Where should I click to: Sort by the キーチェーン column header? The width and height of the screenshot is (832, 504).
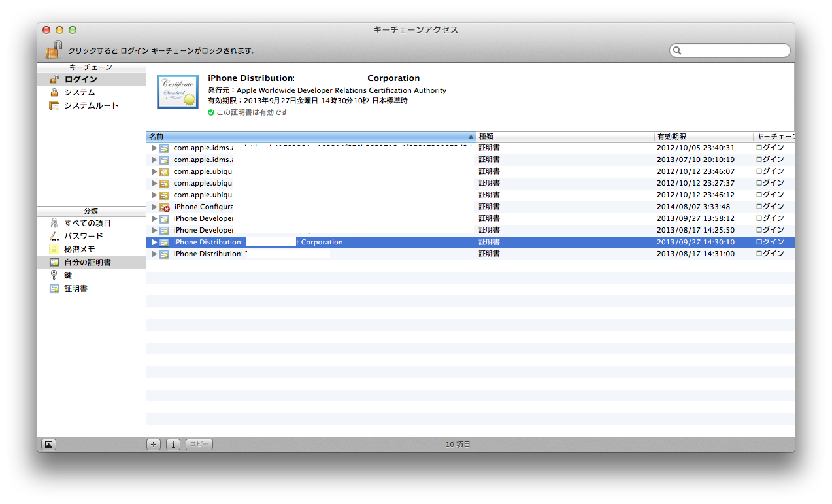(x=774, y=137)
